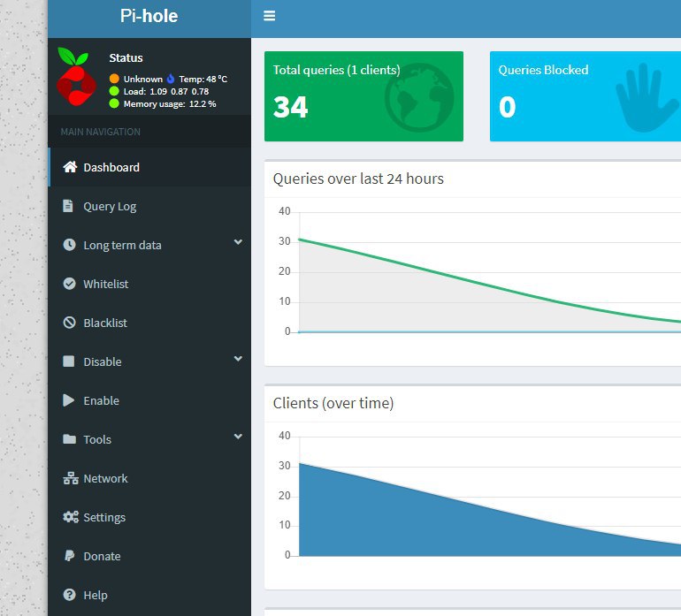Toggle the sidebar with the hamburger icon

[269, 16]
